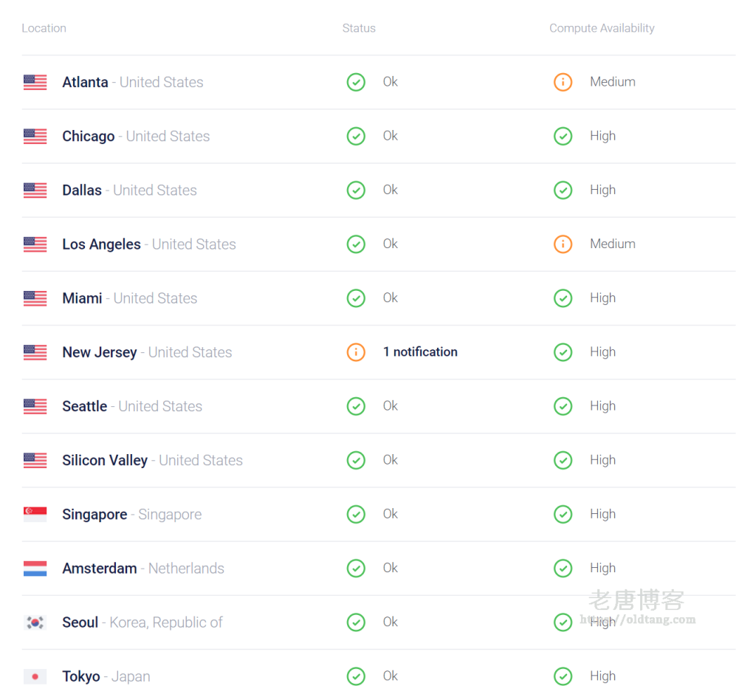This screenshot has height=700, width=756.
Task: Click the green High availability icon for Dallas
Action: point(563,190)
